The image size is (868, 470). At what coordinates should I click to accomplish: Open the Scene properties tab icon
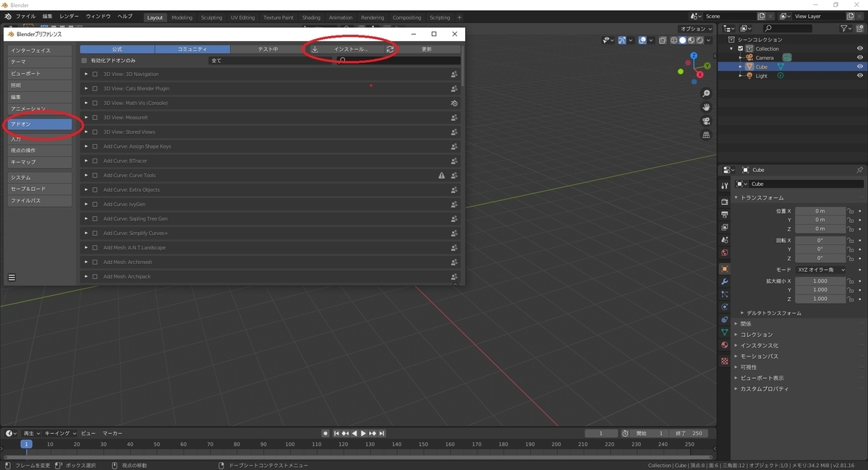point(724,240)
